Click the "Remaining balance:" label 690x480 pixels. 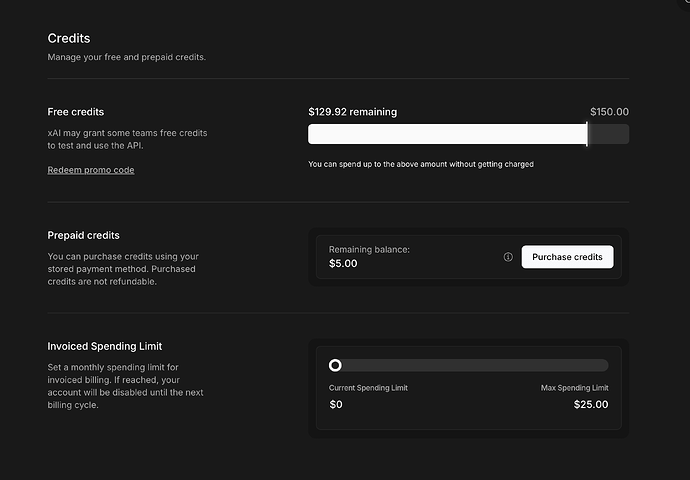(x=369, y=249)
